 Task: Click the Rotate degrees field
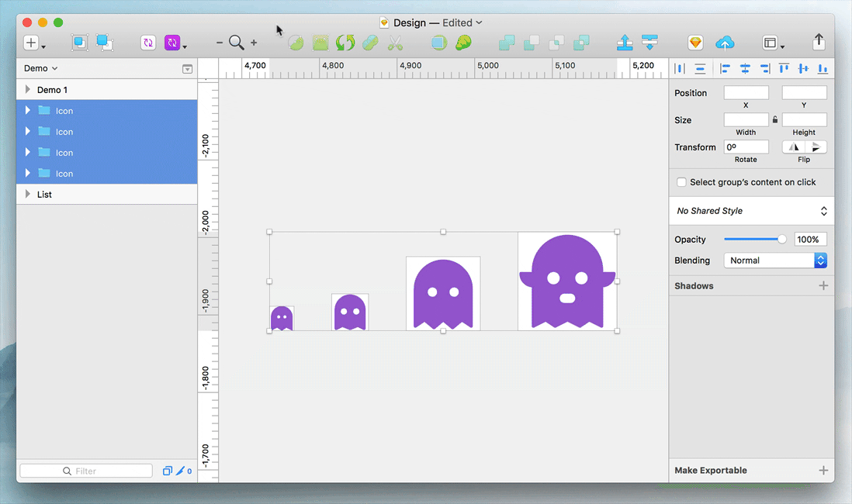point(746,147)
